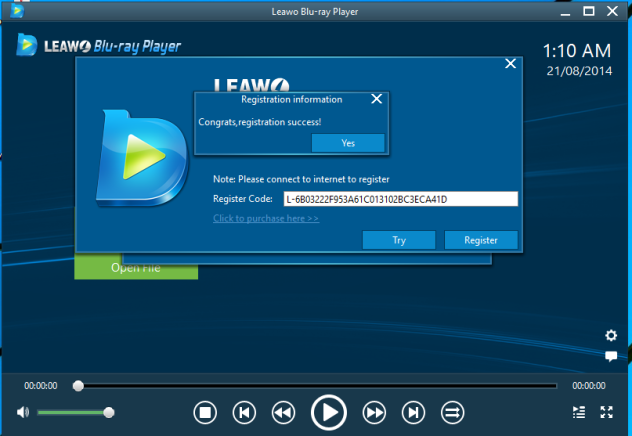Click the volume slider handle
The width and height of the screenshot is (632, 436).
pos(108,412)
